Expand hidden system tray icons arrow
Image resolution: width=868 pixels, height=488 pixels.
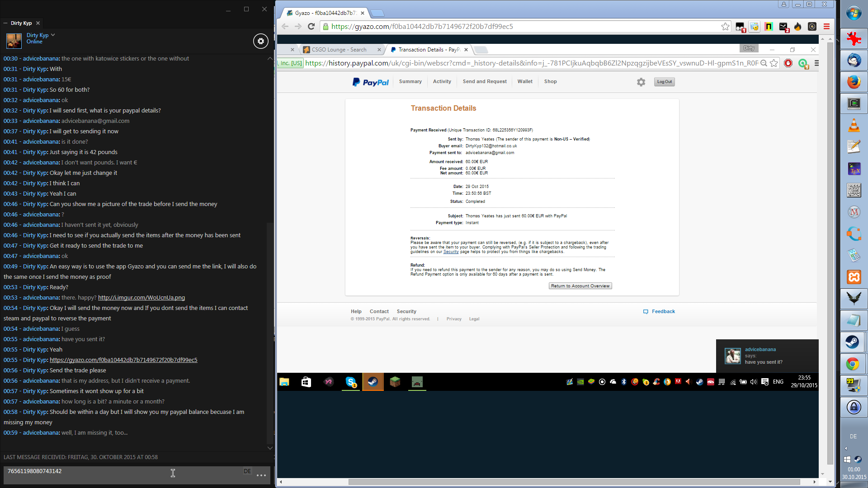click(x=846, y=449)
